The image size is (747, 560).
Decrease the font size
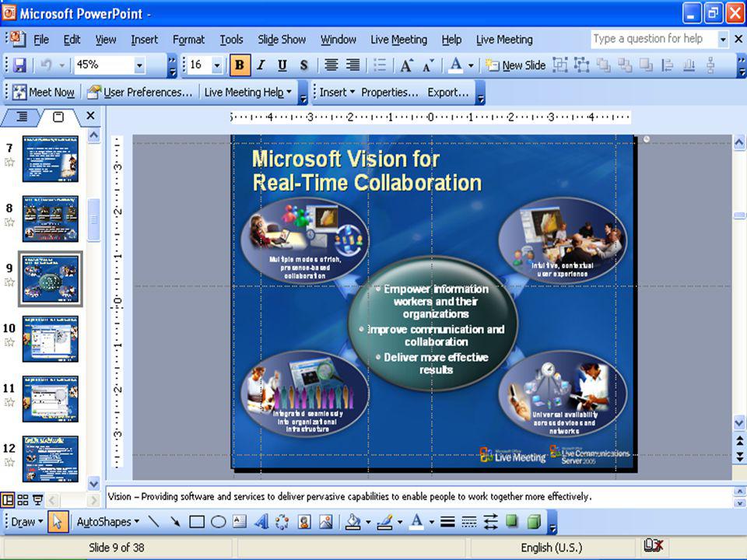click(x=428, y=65)
